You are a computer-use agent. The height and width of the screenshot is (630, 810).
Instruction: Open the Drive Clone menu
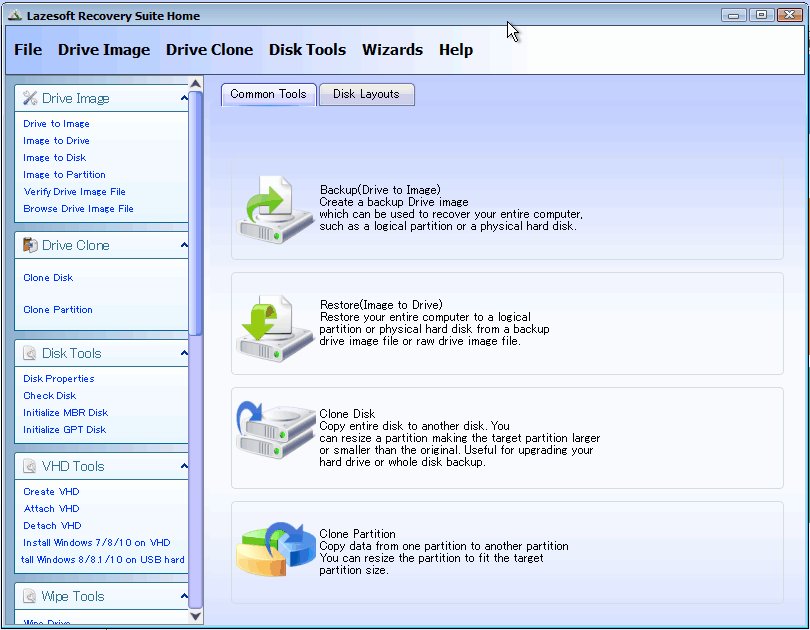tap(209, 50)
